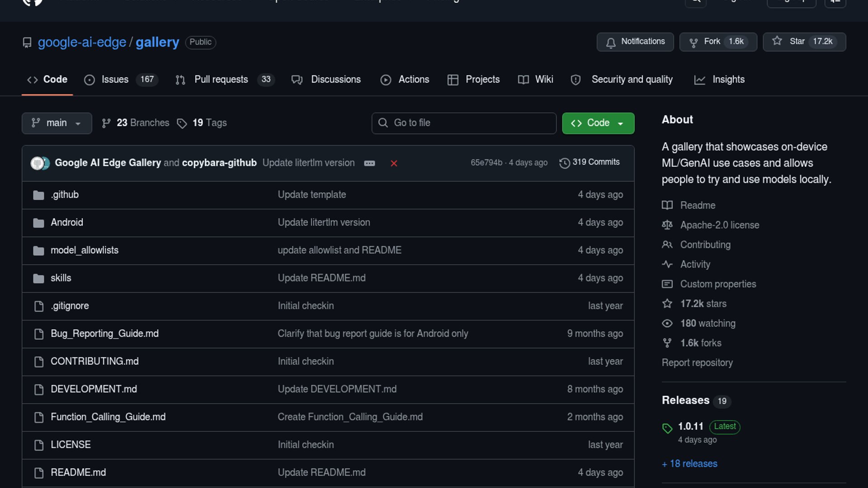
Task: Open the 319 Commits history
Action: 590,162
